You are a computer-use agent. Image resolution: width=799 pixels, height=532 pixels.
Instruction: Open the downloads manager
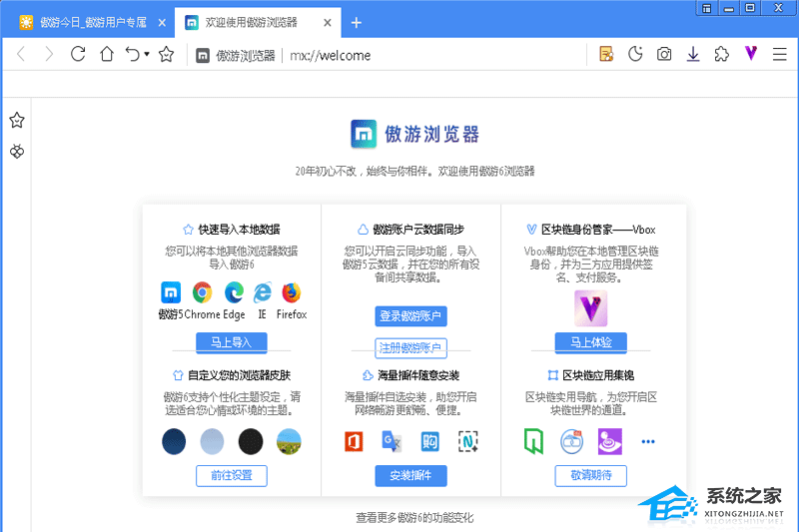point(693,54)
